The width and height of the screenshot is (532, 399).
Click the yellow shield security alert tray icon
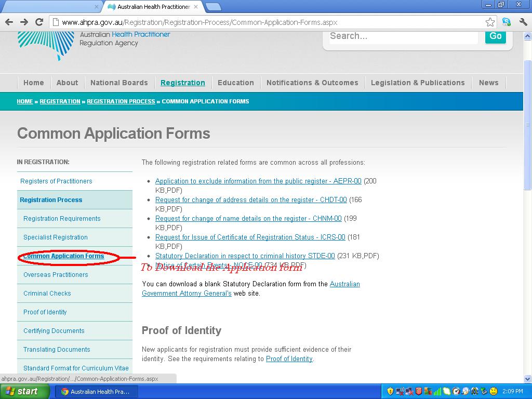390,391
